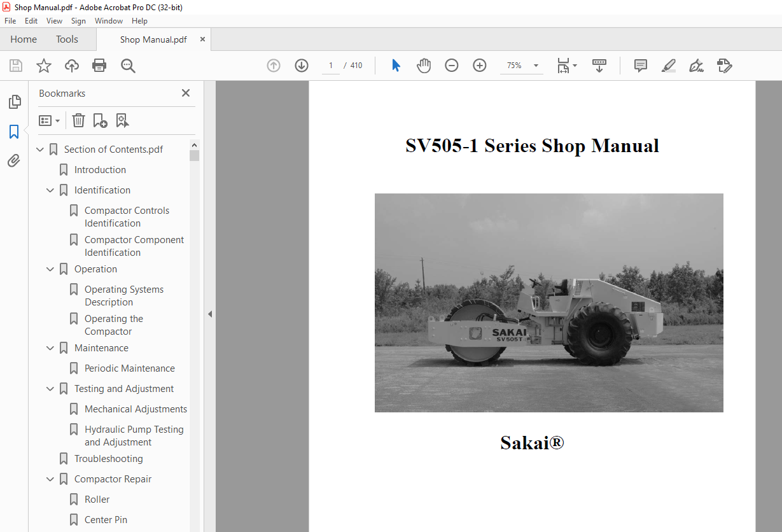The width and height of the screenshot is (782, 532).
Task: Open Mechanical Adjustments bookmark
Action: (x=136, y=409)
